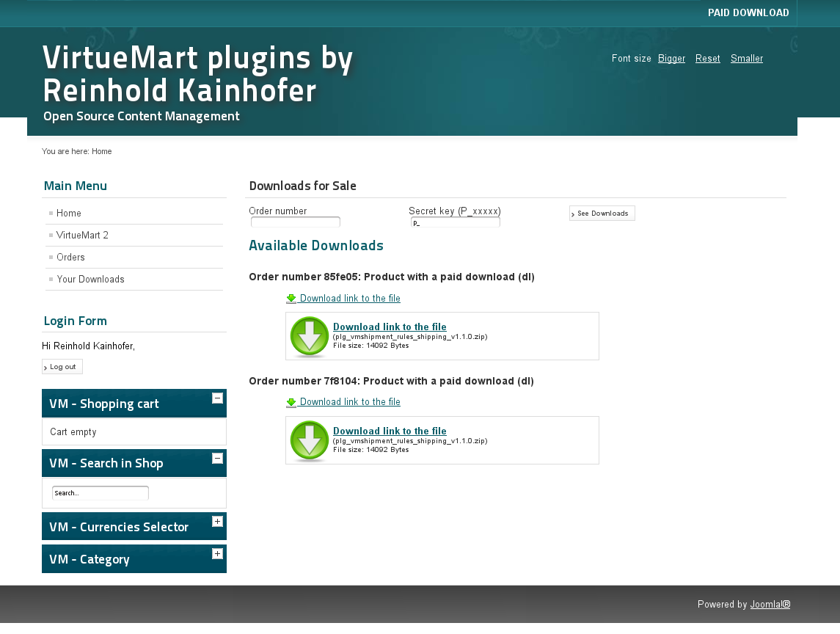Click the Log out button

point(62,367)
